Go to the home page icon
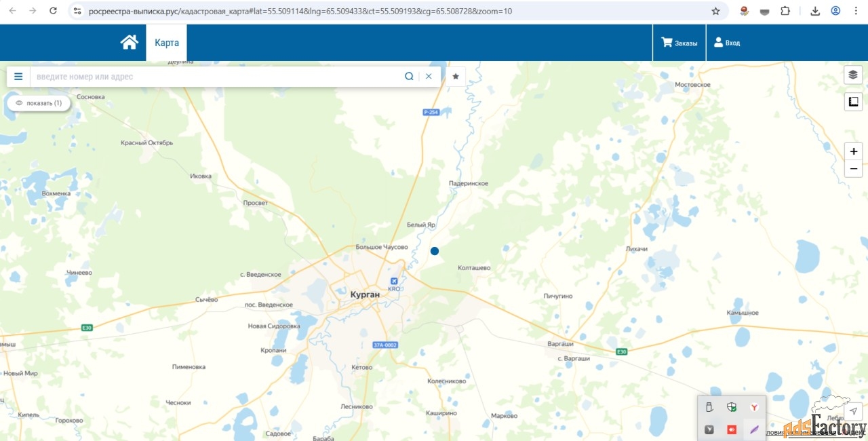 pyautogui.click(x=129, y=42)
